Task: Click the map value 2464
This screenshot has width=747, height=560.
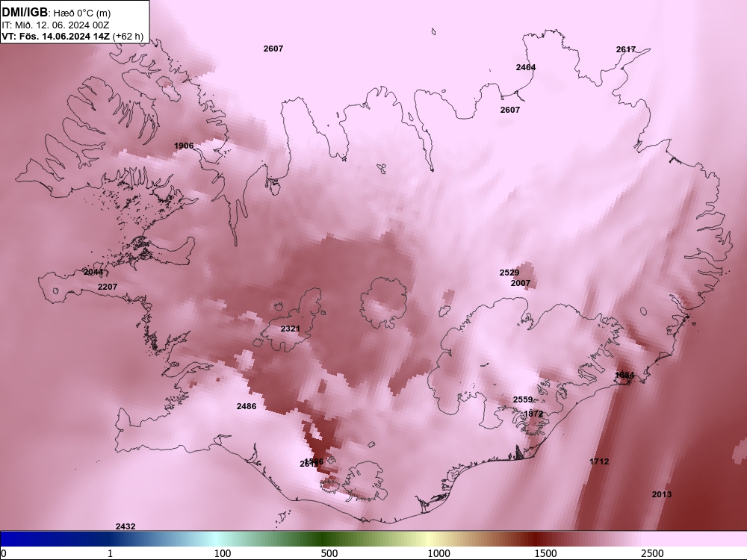Action: [x=525, y=67]
